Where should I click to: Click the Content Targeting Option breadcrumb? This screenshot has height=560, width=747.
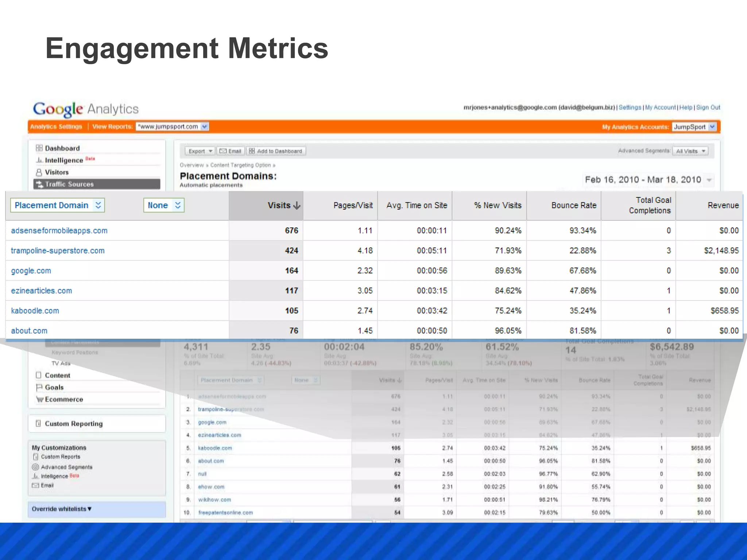240,165
